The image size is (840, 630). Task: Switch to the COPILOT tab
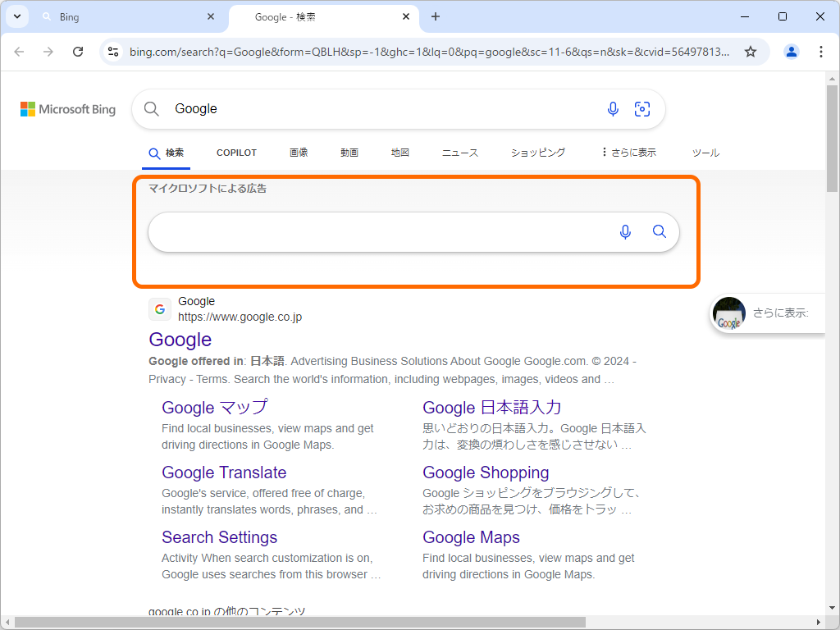pyautogui.click(x=236, y=153)
